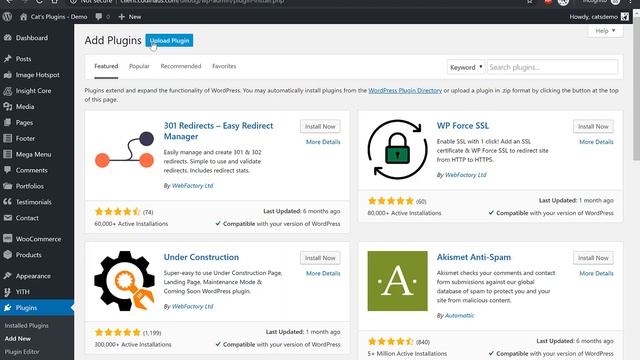Open More Details for Akismet Anti-Spam
The height and width of the screenshot is (360, 640).
click(x=596, y=273)
